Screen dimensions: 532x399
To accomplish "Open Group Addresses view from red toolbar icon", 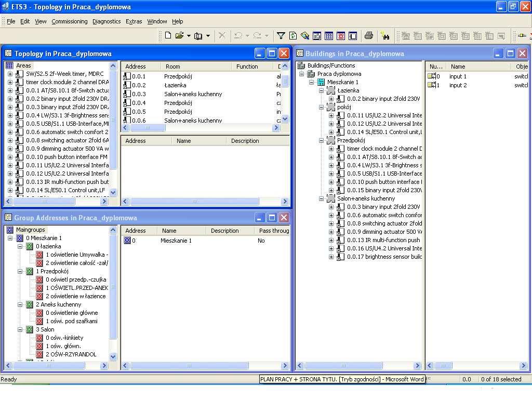I will [341, 36].
